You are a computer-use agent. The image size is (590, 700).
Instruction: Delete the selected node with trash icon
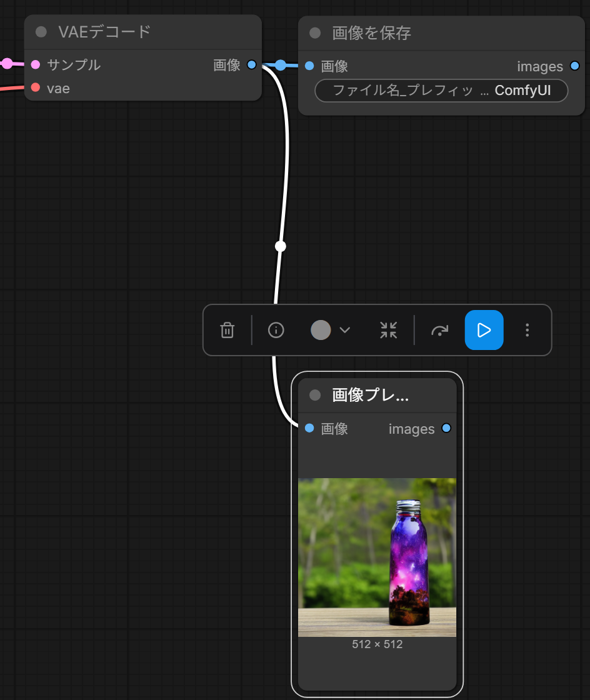pos(227,331)
